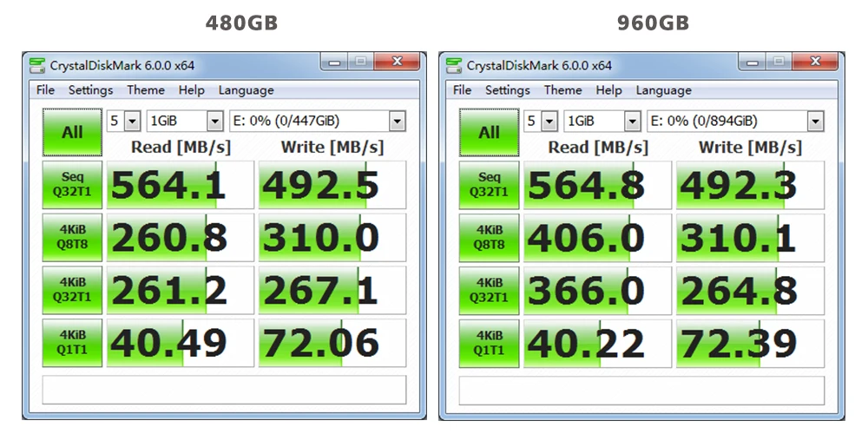Run All tests in 480GB window

(73, 132)
